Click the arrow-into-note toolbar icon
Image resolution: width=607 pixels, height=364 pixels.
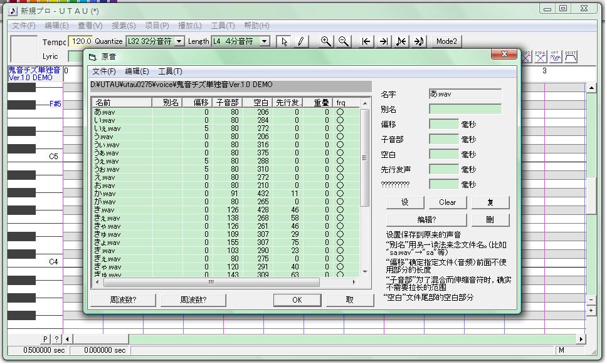click(x=418, y=41)
